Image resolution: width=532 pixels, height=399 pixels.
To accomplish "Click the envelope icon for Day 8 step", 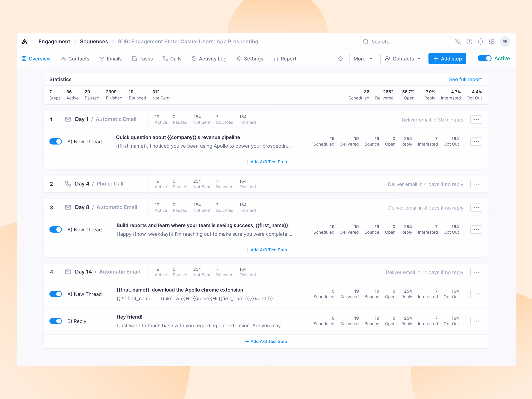I will (x=68, y=207).
